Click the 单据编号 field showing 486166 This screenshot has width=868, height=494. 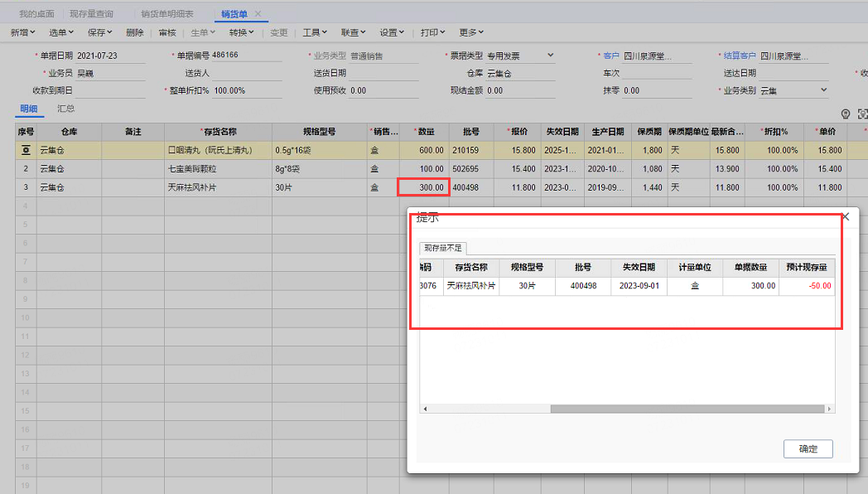pyautogui.click(x=246, y=55)
